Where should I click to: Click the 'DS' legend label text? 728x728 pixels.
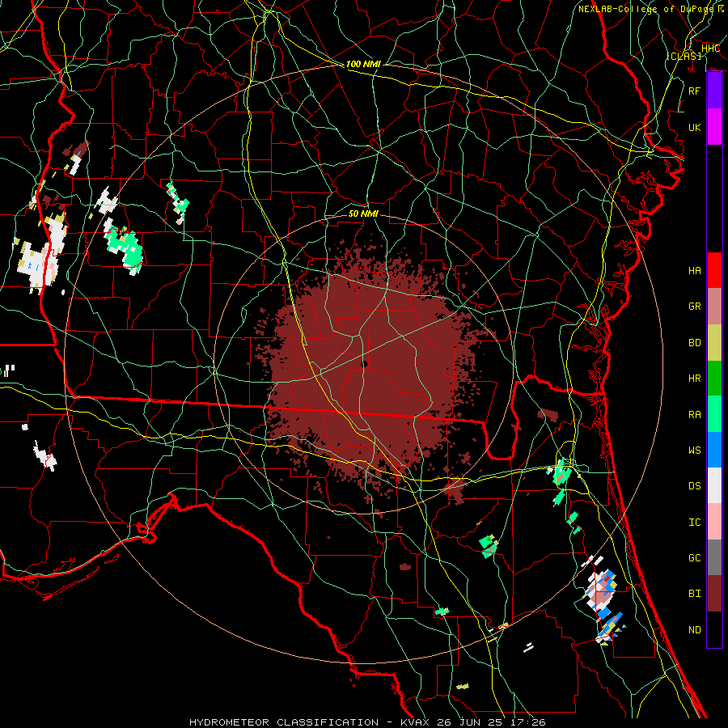tap(695, 486)
